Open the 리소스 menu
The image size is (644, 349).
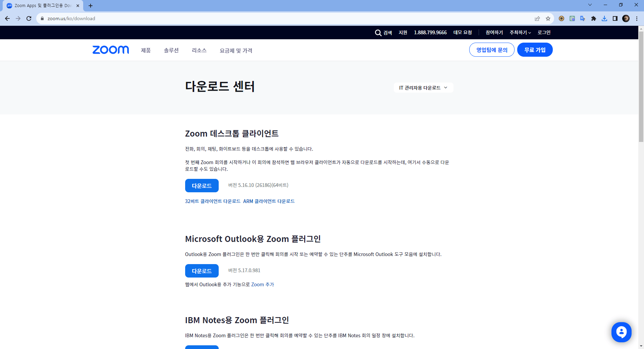click(x=199, y=50)
